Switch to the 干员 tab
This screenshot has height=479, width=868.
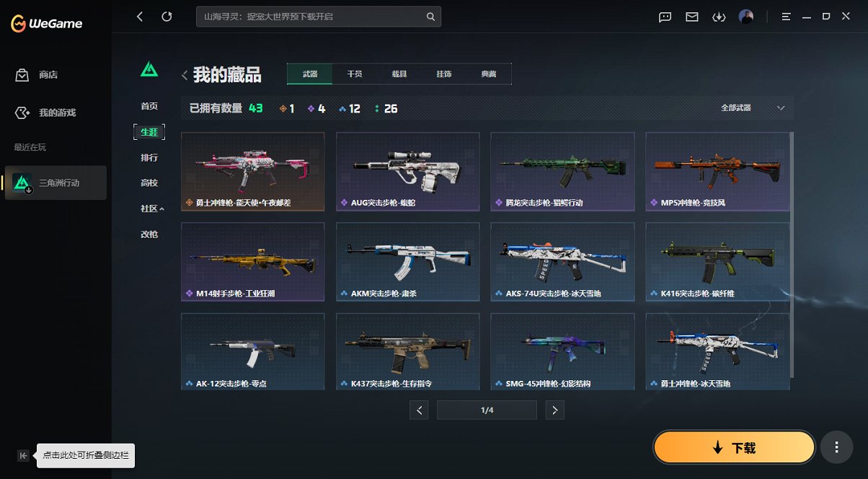[355, 74]
